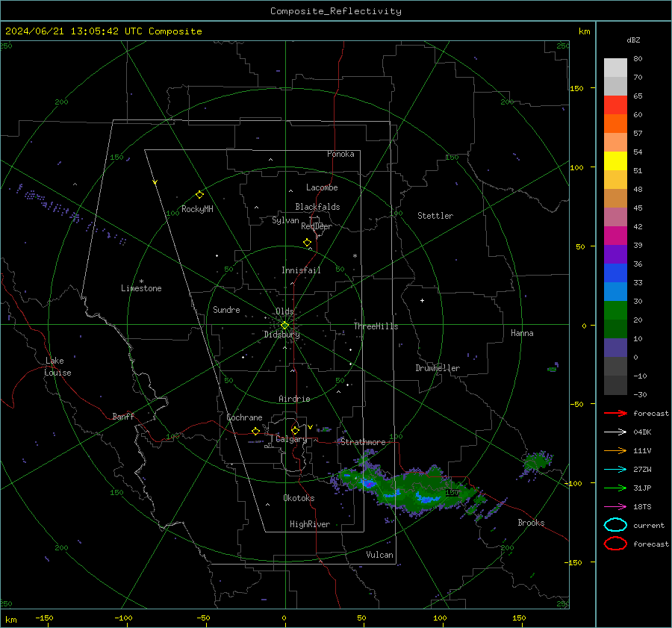This screenshot has width=672, height=628.
Task: Select the cyan 27ZW arrow icon
Action: pos(615,470)
